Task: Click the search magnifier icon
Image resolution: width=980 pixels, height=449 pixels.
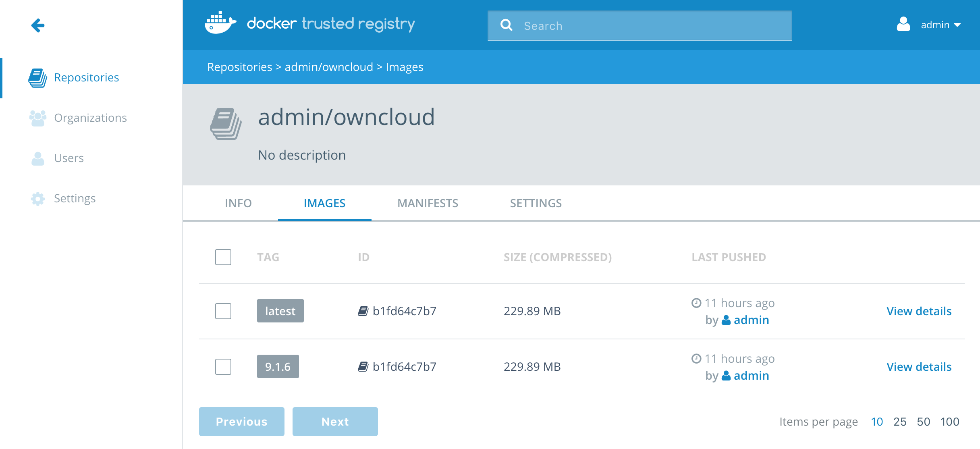Action: pos(506,25)
